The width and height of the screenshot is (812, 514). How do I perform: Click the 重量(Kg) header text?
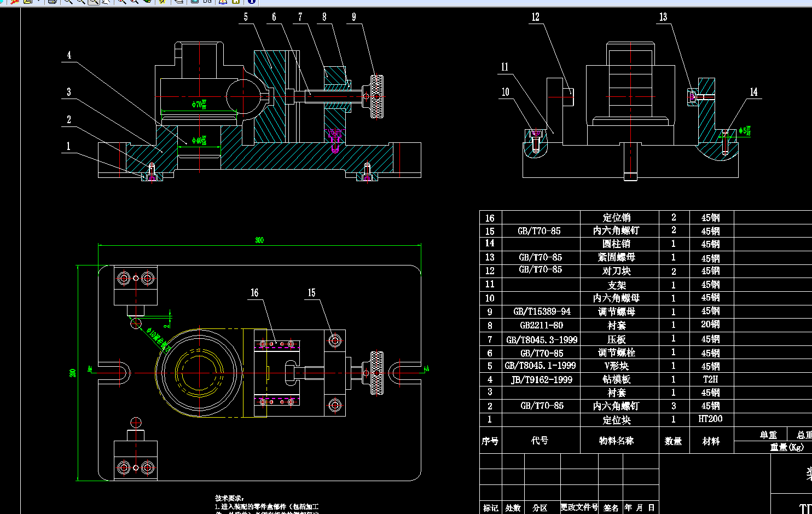[787, 447]
